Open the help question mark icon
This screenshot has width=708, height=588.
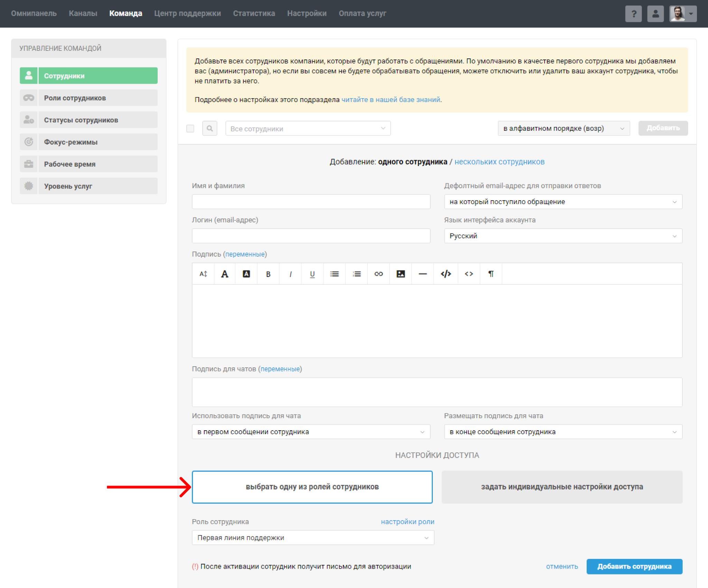(633, 14)
